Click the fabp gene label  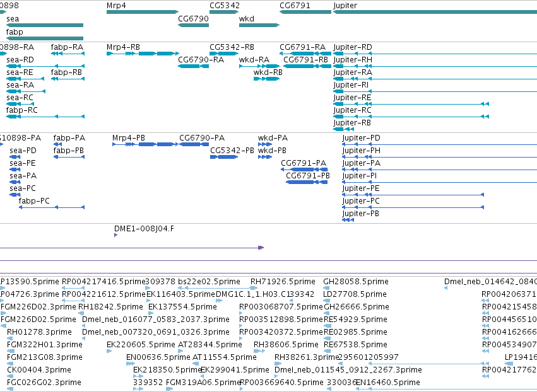click(x=15, y=32)
